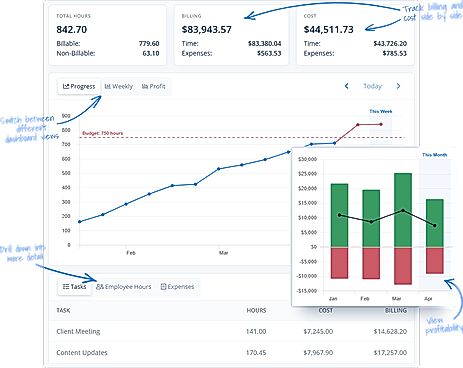Click the last red over-budget data point

(x=381, y=124)
